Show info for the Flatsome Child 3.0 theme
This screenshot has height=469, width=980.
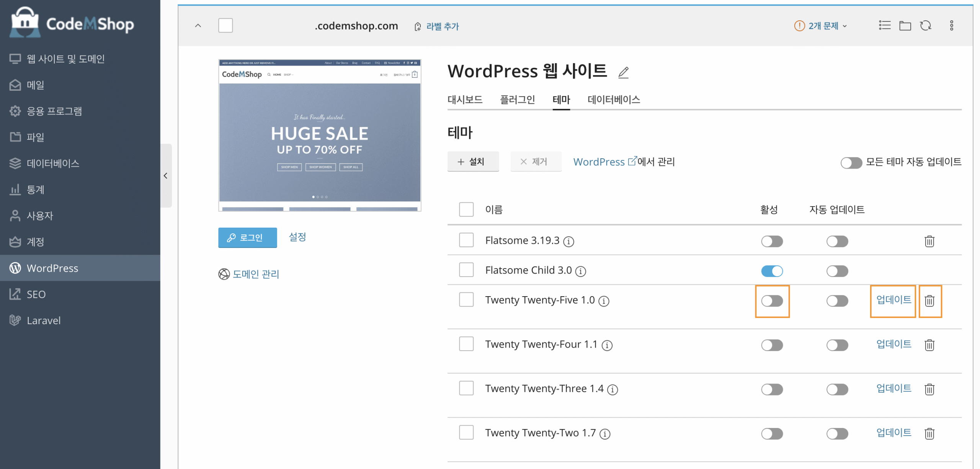pyautogui.click(x=581, y=271)
